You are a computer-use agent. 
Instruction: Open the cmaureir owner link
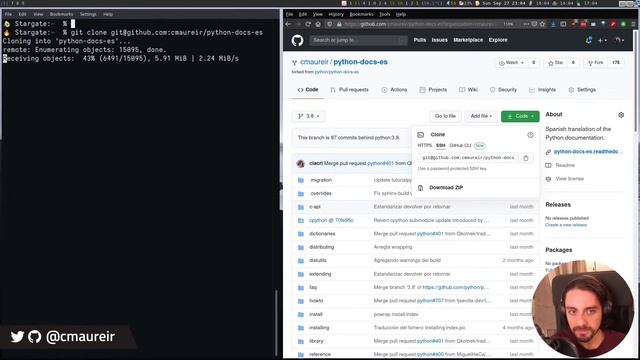(x=314, y=62)
